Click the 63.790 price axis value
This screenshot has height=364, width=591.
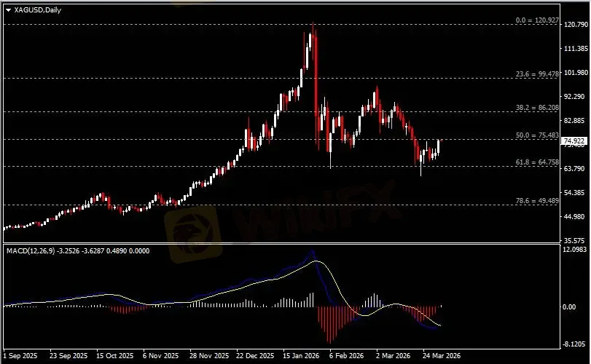coord(576,168)
